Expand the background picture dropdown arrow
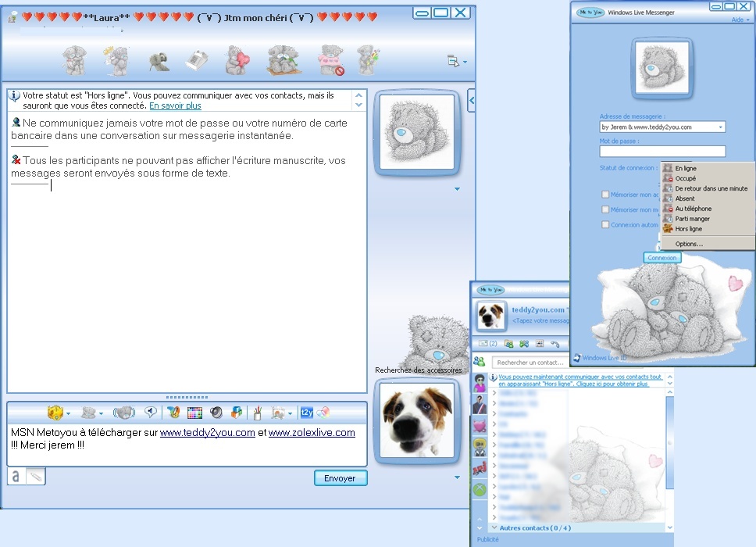Viewport: 756px width, 547px height. point(290,414)
